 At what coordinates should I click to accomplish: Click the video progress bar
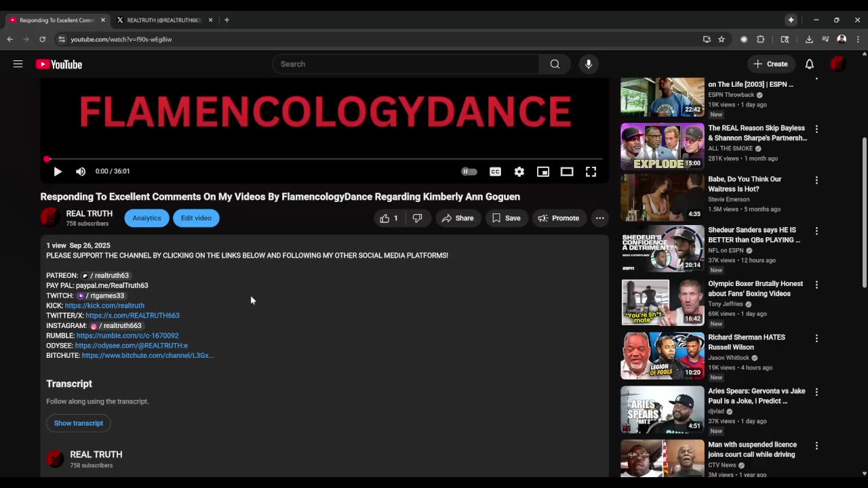pos(325,159)
